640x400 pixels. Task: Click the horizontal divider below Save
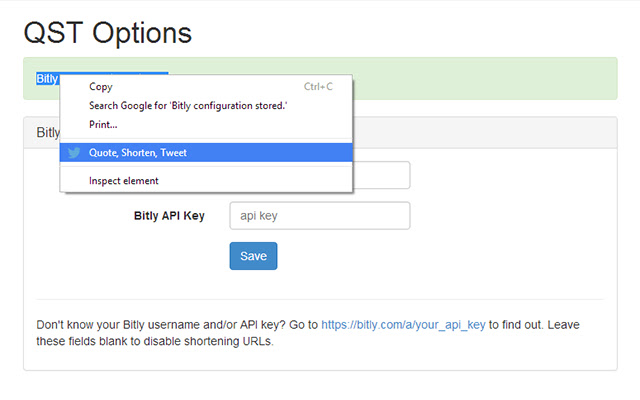[319, 298]
